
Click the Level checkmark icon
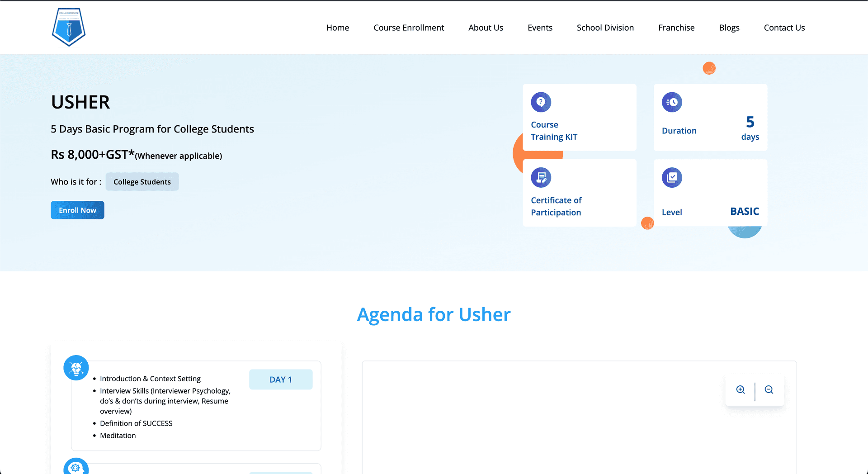[x=672, y=178]
